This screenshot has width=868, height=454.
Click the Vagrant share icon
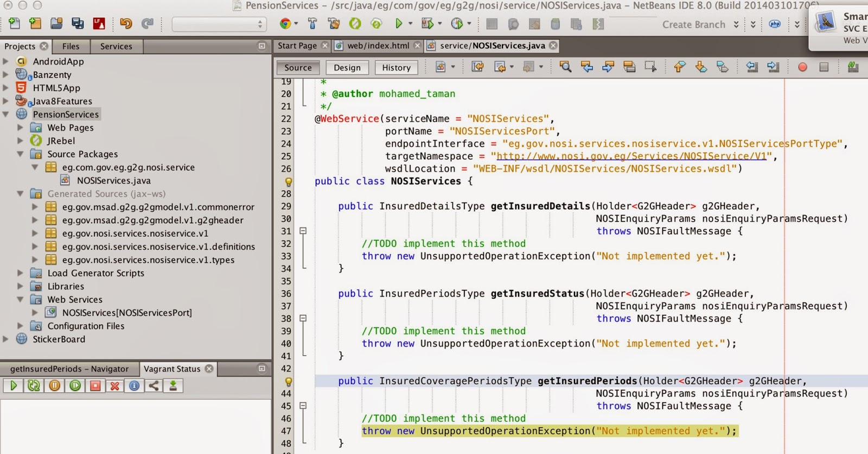point(154,386)
